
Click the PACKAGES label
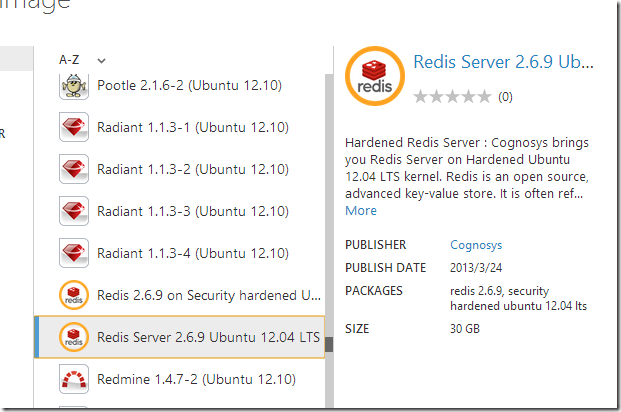[x=374, y=291]
